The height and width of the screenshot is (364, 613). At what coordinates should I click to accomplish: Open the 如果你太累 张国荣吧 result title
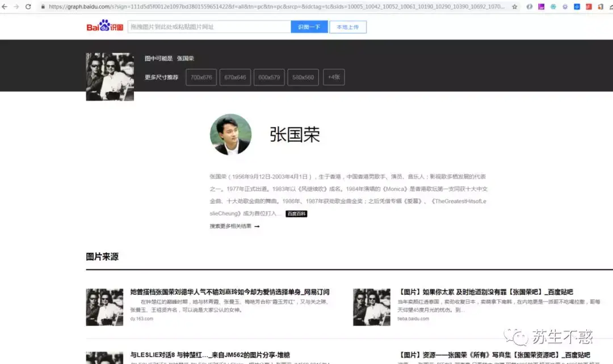pyautogui.click(x=485, y=292)
